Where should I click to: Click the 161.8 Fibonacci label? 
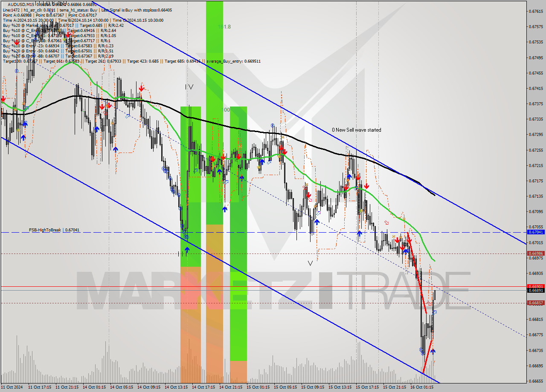pos(224,26)
